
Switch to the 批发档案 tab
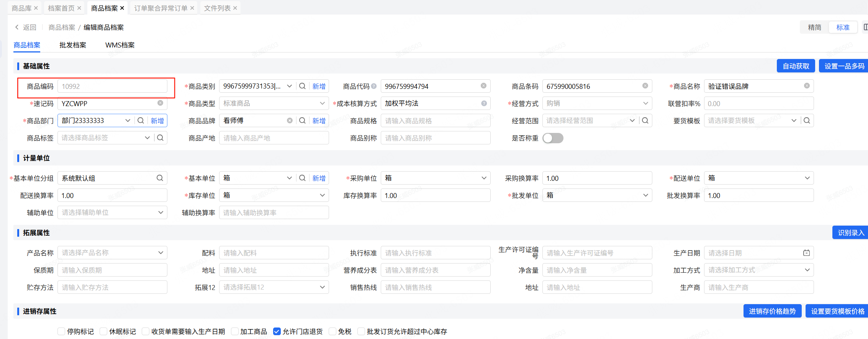pos(73,45)
